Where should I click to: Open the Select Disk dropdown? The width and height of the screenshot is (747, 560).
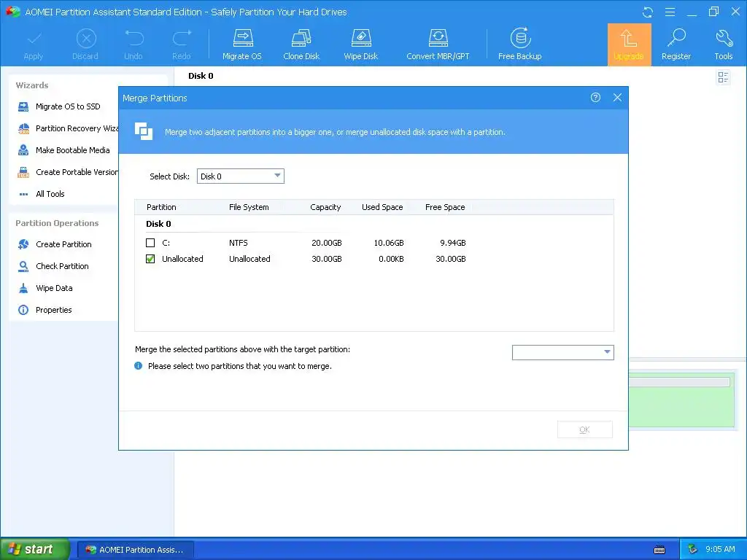coord(241,176)
